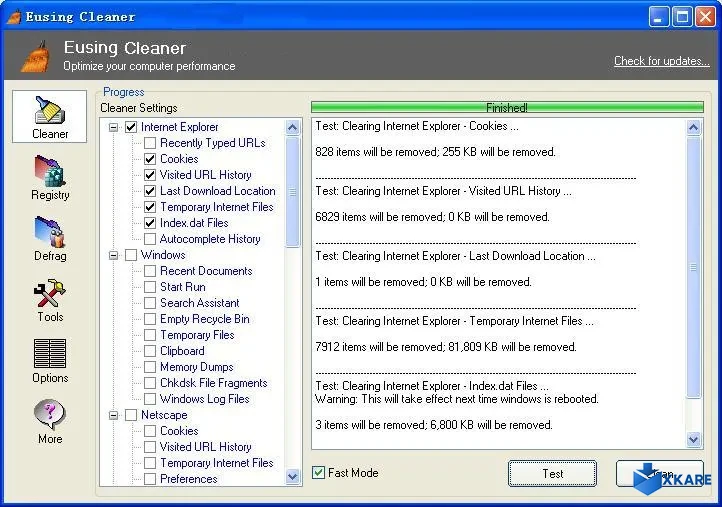This screenshot has height=507, width=722.
Task: Select the Netscape tree label
Action: (x=164, y=415)
